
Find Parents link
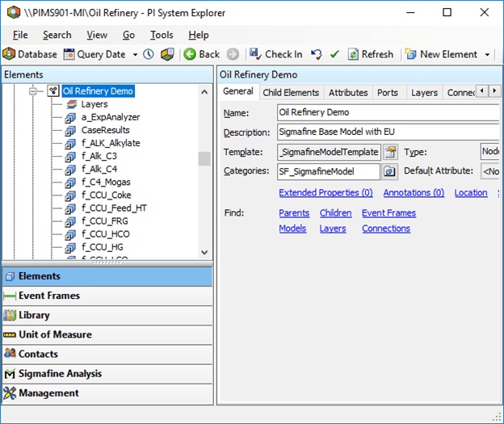point(294,212)
